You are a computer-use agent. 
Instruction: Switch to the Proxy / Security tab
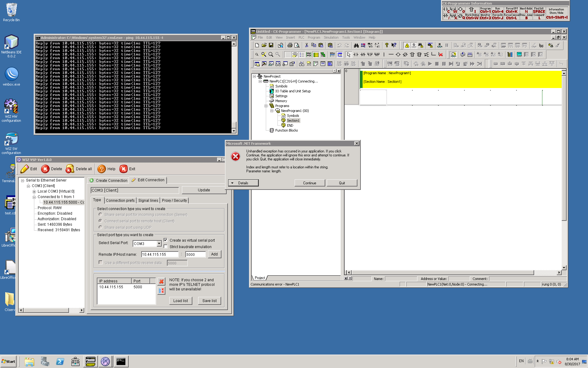(174, 200)
